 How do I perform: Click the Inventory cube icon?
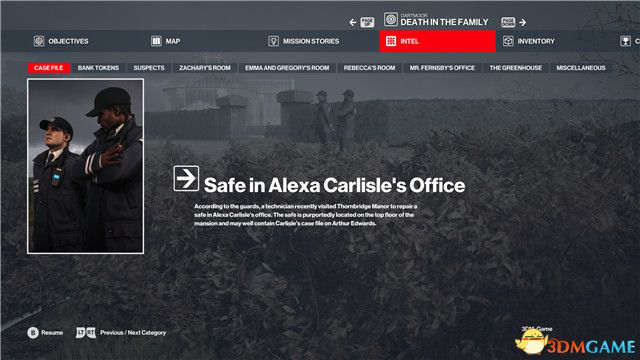pos(508,41)
